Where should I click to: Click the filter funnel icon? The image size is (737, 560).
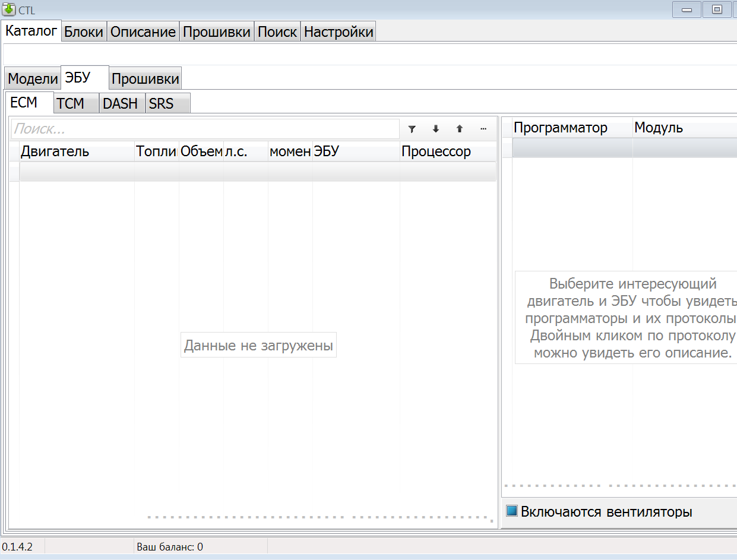click(x=412, y=129)
